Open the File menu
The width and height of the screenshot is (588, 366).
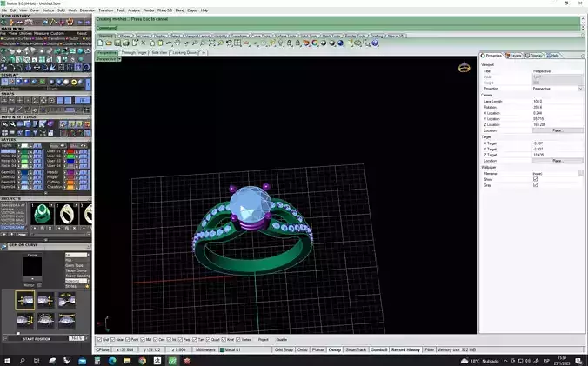(4, 10)
